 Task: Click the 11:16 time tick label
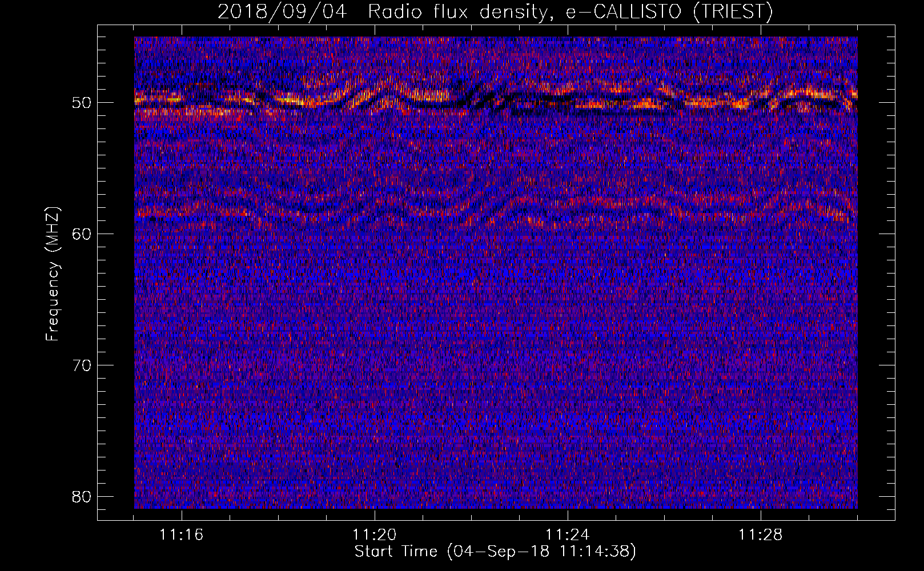pyautogui.click(x=182, y=535)
